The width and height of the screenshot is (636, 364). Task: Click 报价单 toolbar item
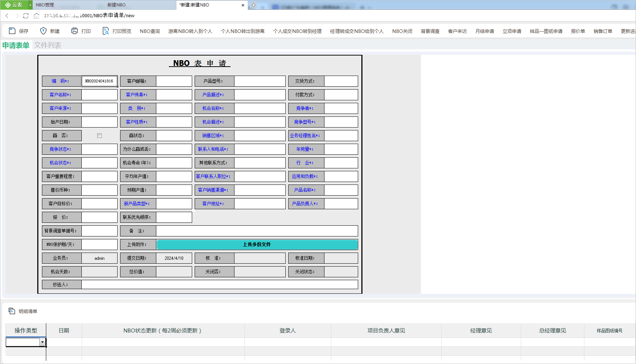pyautogui.click(x=578, y=31)
